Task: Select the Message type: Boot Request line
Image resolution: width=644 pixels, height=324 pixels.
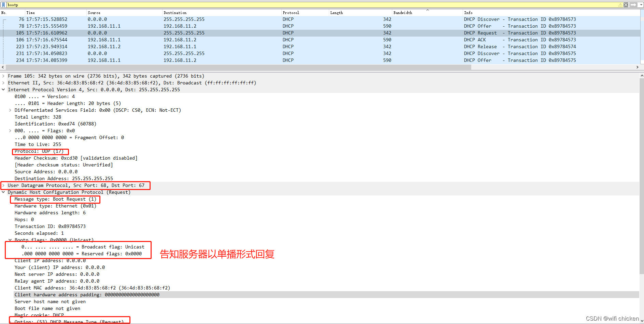Action: coord(55,199)
